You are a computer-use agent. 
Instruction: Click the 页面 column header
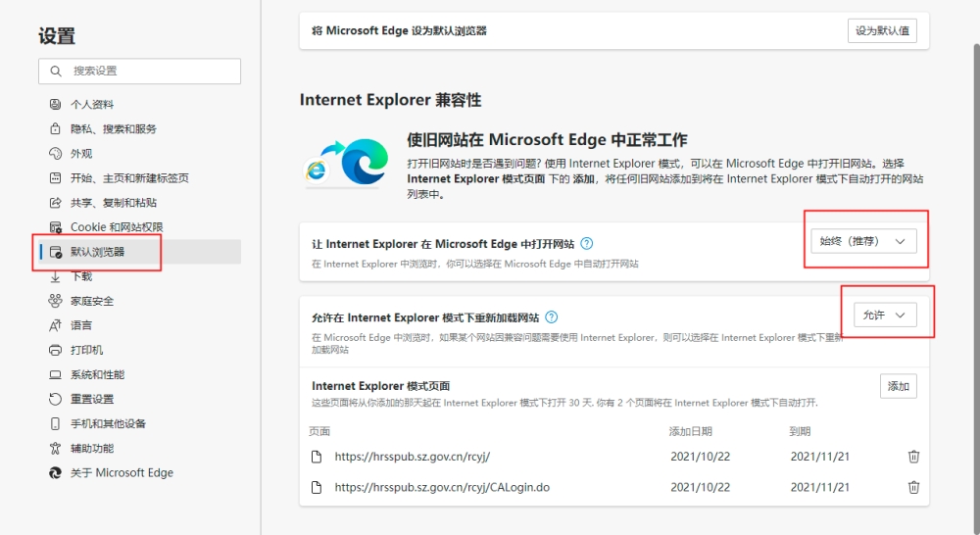[319, 431]
